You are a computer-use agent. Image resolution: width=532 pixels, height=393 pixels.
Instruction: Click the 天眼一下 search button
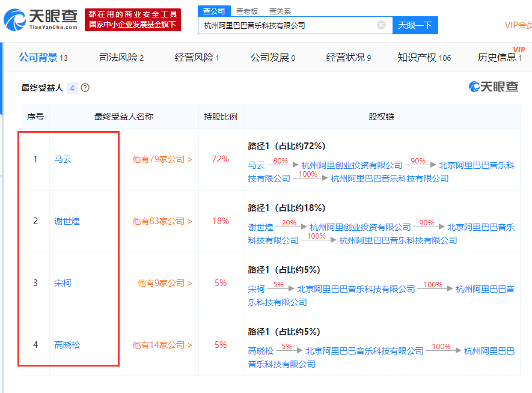[415, 25]
